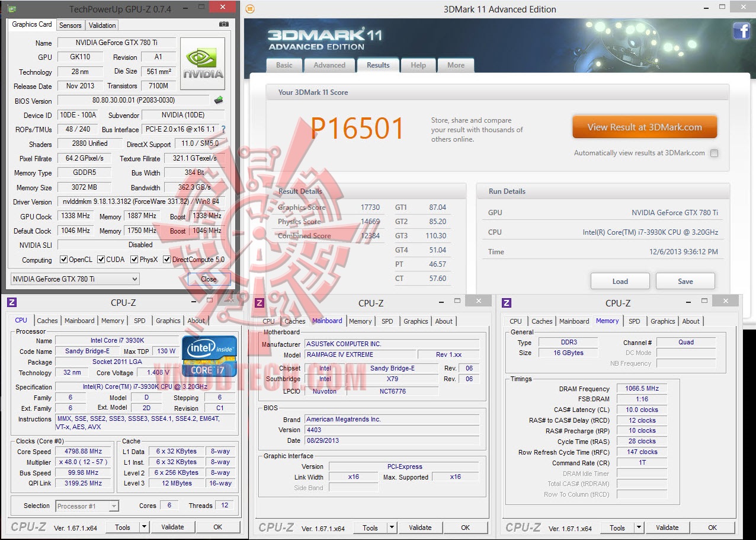Click the Graphics Score value 17730
Image resolution: width=756 pixels, height=540 pixels.
click(370, 207)
